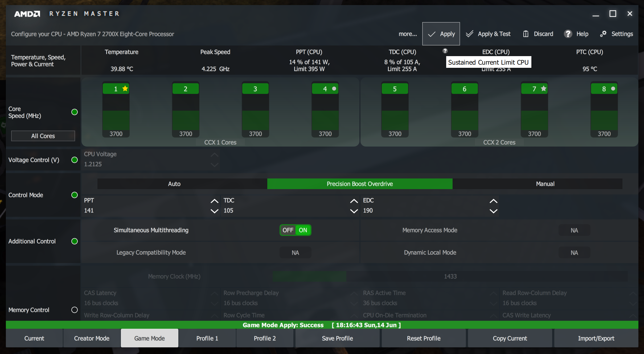This screenshot has height=354, width=644.
Task: Select Precision Boost Overdrive mode
Action: pos(360,184)
